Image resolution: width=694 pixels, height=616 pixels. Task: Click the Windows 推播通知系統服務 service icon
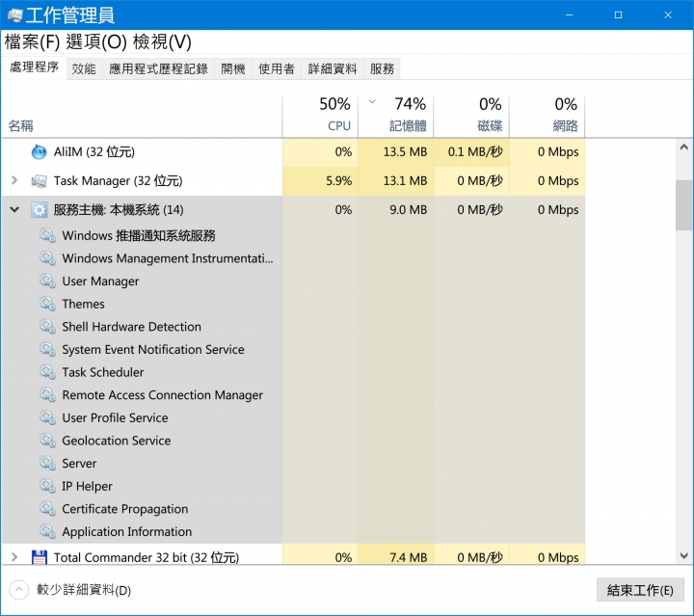pyautogui.click(x=47, y=235)
